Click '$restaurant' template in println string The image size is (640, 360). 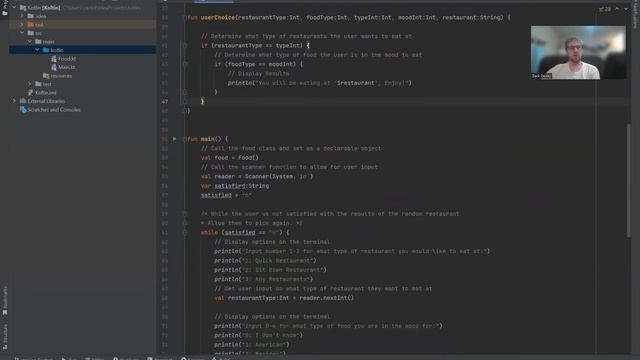coord(356,83)
